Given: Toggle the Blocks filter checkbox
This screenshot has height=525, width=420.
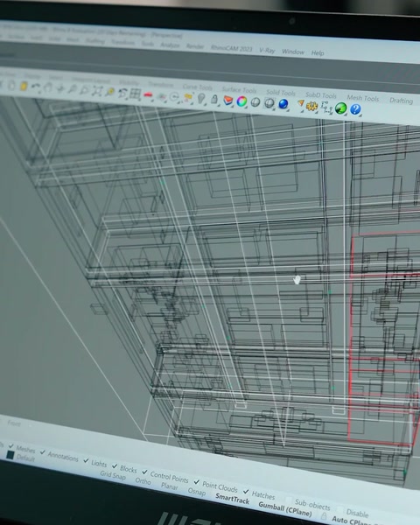Looking at the screenshot, I should coord(115,466).
